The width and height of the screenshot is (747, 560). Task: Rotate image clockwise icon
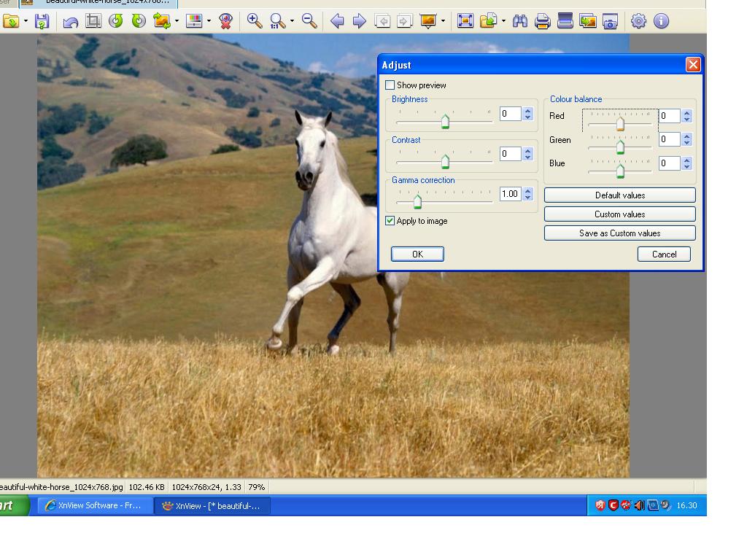point(139,21)
